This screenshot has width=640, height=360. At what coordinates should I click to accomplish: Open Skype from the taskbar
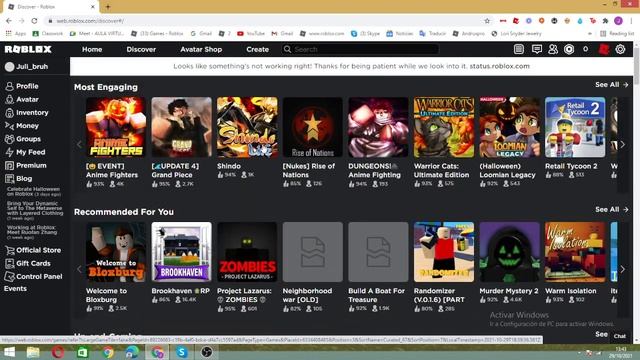click(x=182, y=352)
